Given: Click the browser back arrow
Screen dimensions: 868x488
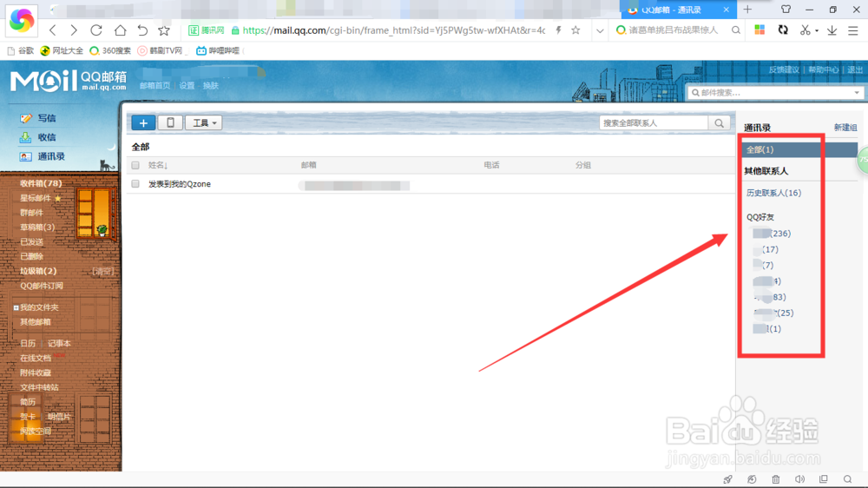Looking at the screenshot, I should [53, 30].
